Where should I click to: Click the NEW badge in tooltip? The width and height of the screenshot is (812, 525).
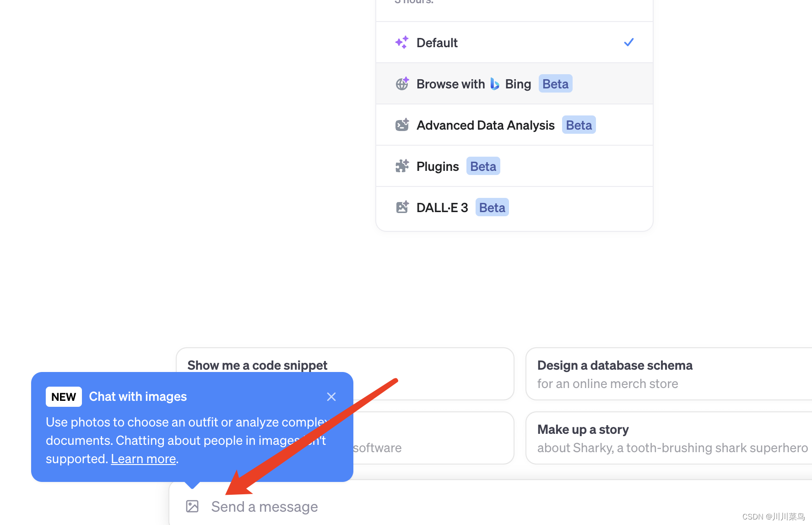coord(64,397)
